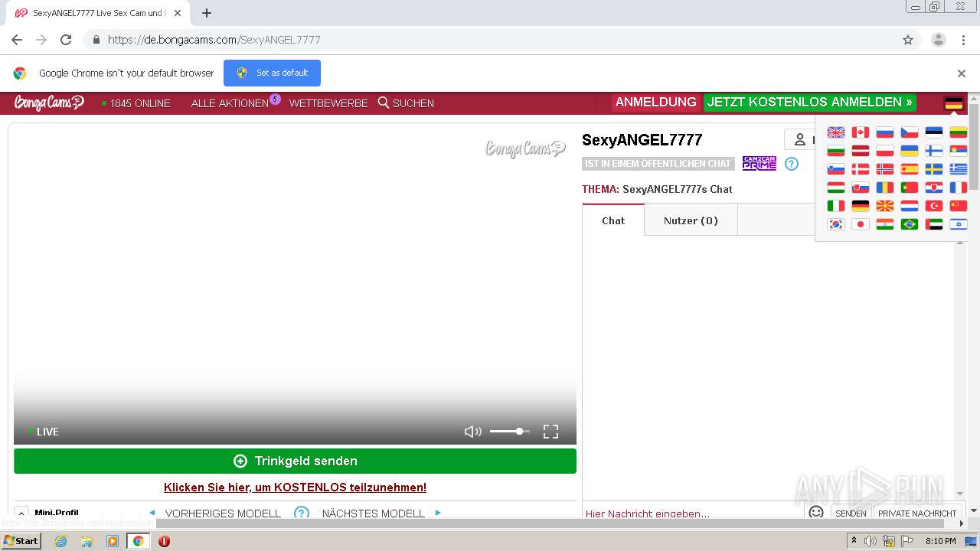Screen dimensions: 980x551
Task: Open the KOSTENLOS teilzunehmen link
Action: [295, 487]
